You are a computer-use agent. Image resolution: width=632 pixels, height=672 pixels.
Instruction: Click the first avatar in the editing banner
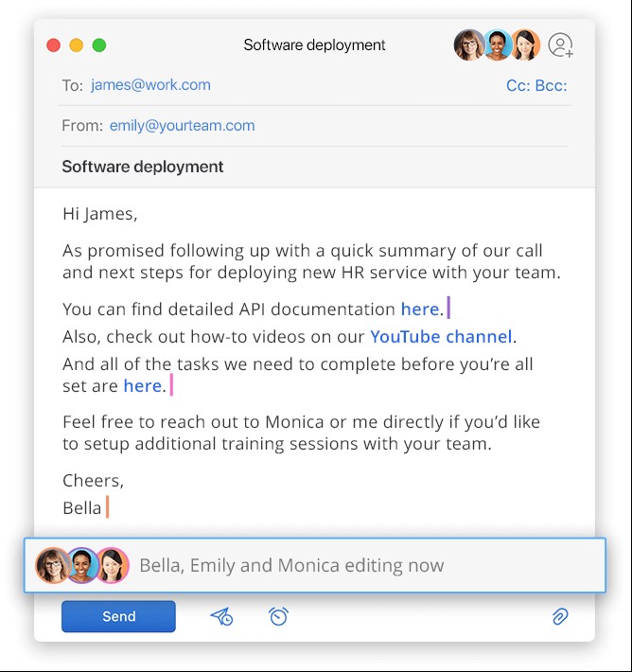click(x=53, y=565)
